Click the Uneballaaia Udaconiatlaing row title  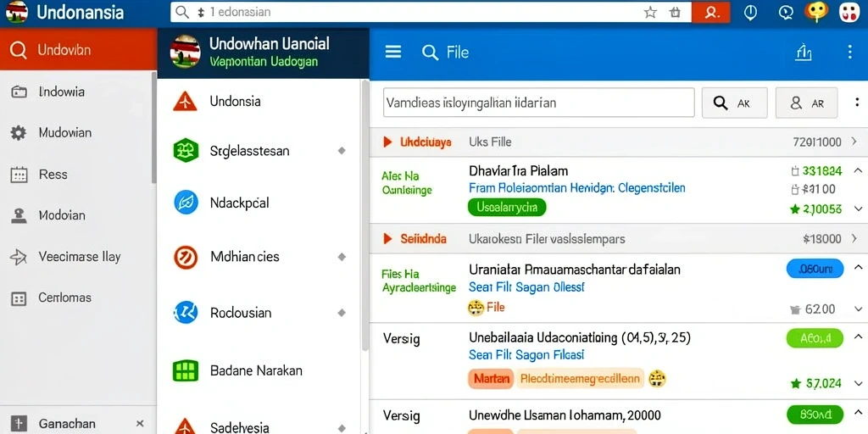pos(579,337)
